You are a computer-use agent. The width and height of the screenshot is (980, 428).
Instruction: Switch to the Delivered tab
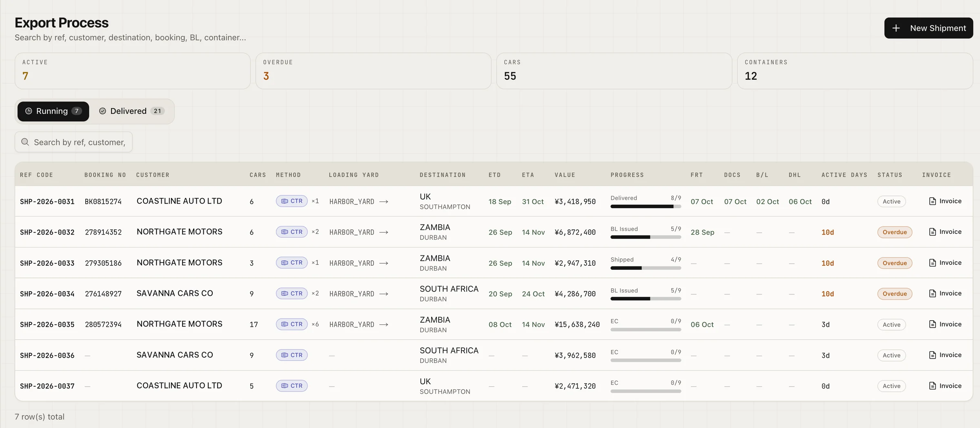click(131, 111)
